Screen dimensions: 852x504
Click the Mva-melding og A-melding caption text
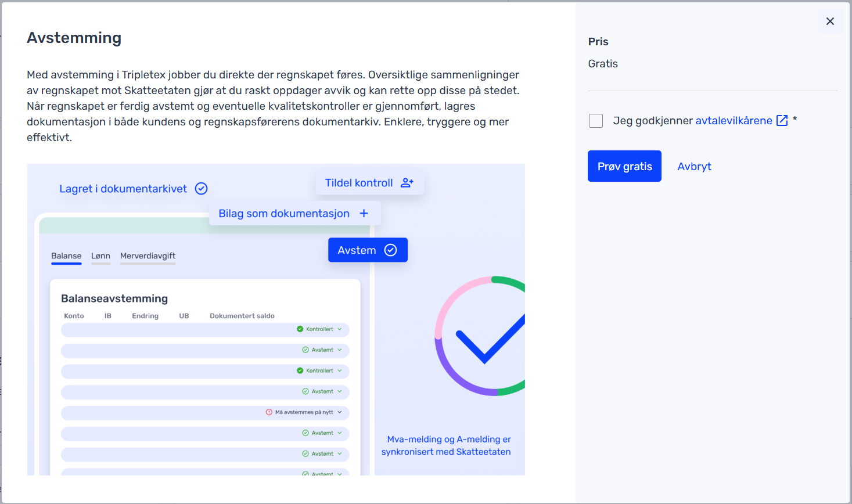446,445
